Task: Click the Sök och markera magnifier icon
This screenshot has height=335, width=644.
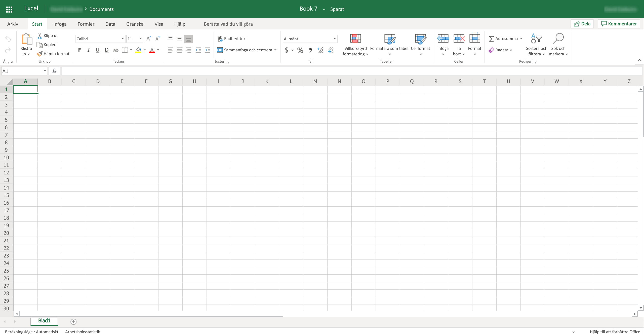Action: (x=558, y=39)
